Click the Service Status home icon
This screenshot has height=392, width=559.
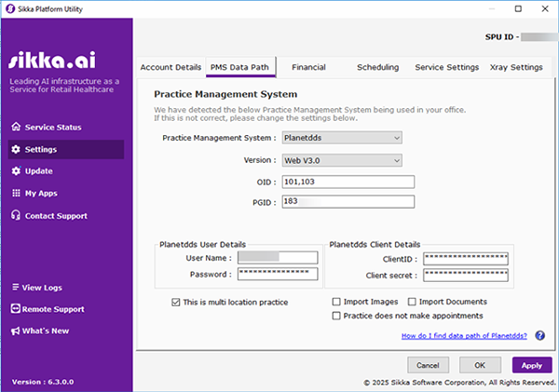point(16,127)
